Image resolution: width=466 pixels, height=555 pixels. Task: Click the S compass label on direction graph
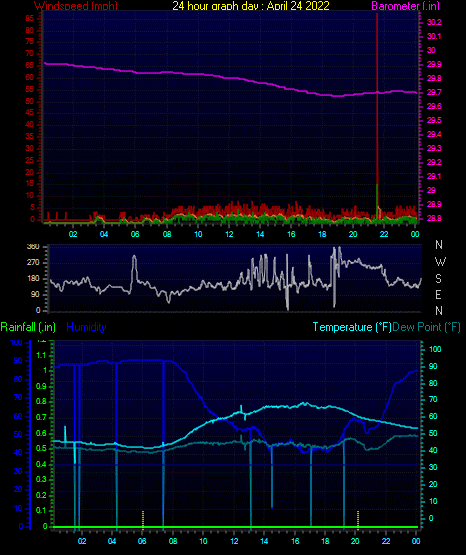(x=438, y=279)
